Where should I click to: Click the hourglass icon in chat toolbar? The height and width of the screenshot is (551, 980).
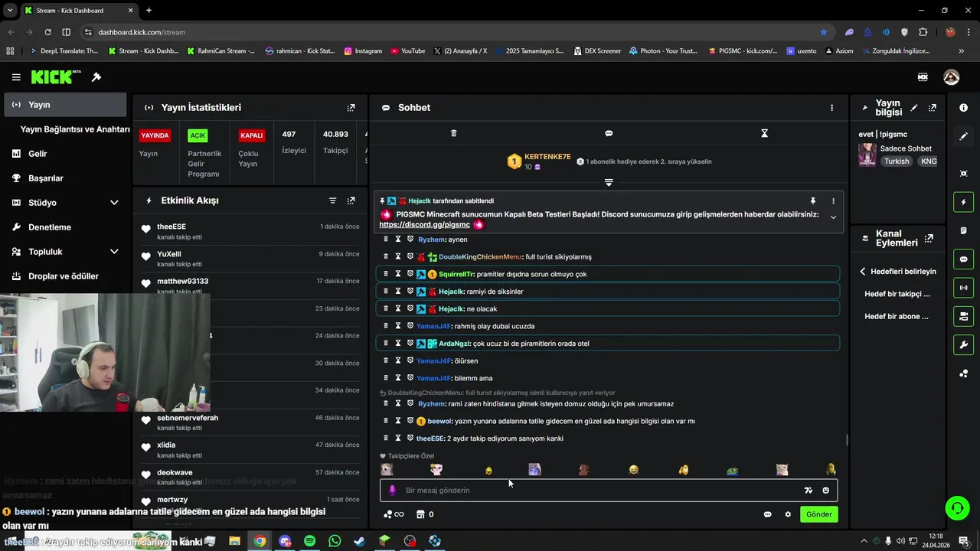pyautogui.click(x=764, y=133)
